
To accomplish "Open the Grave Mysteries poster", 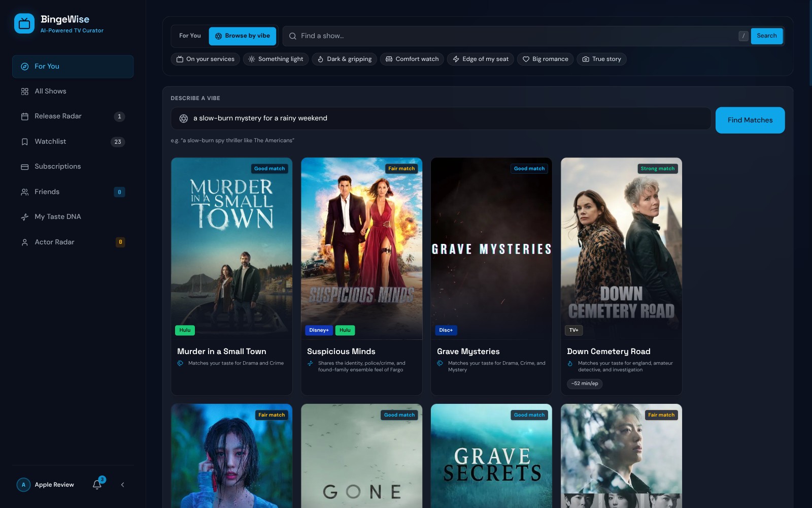I will [x=492, y=248].
